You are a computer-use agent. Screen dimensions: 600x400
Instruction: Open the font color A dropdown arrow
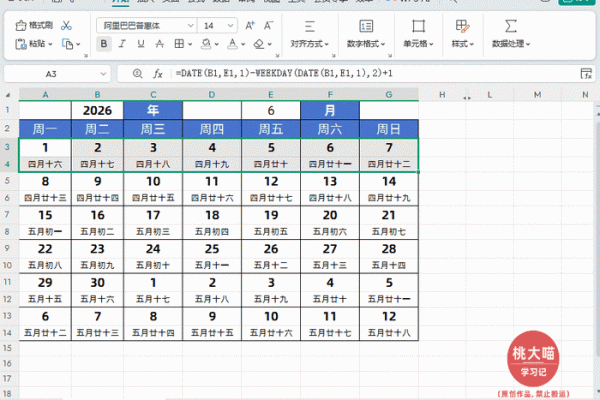[240, 44]
